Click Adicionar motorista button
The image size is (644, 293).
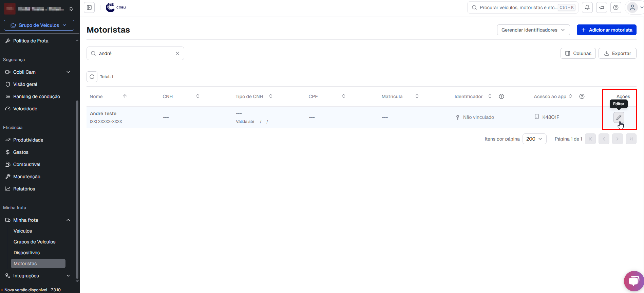point(607,30)
